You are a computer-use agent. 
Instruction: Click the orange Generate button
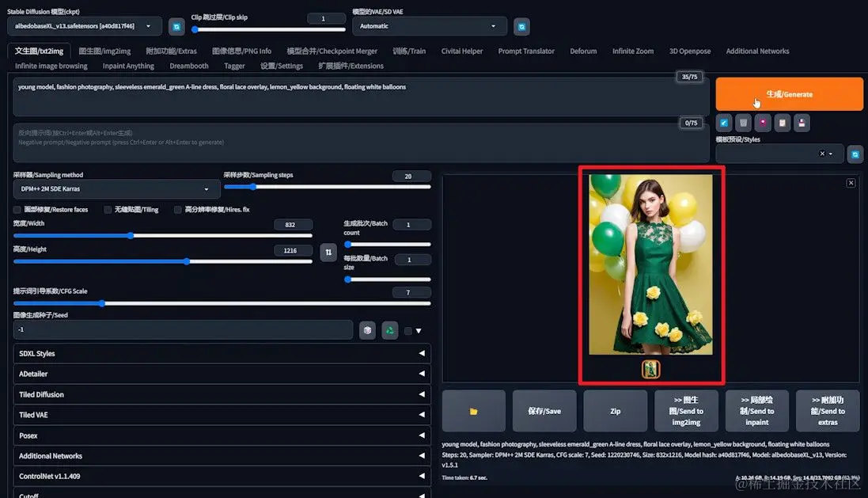789,94
